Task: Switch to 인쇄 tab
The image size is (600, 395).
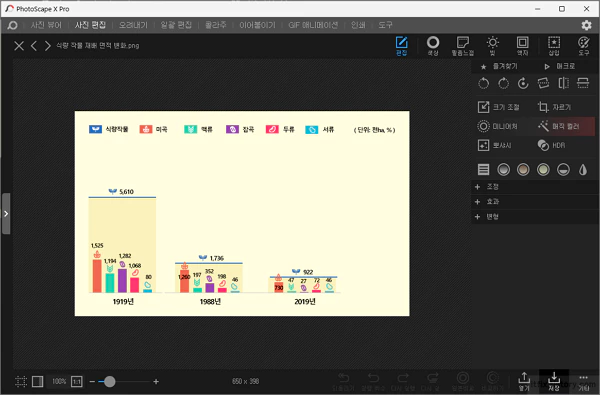Action: (358, 25)
